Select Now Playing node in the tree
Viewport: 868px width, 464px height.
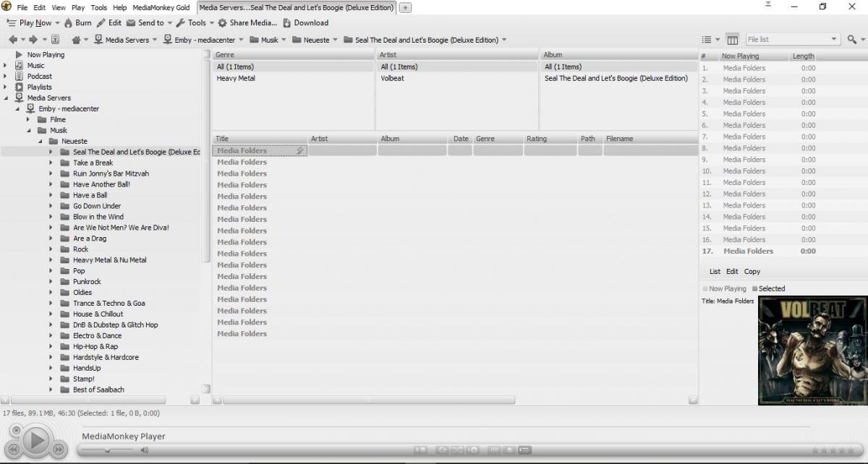[46, 54]
